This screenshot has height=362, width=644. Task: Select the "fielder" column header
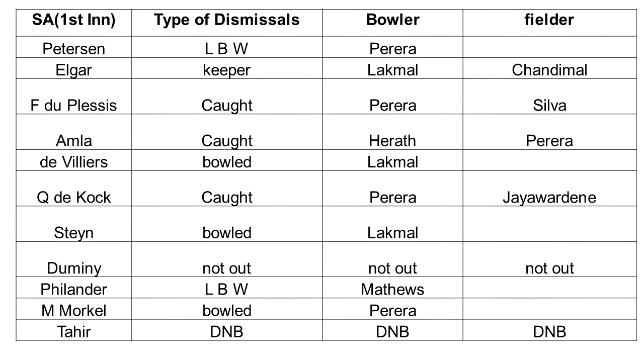point(549,20)
